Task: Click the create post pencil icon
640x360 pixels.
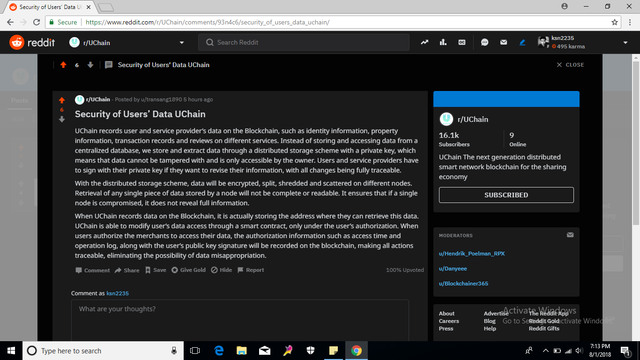Action: (522, 42)
